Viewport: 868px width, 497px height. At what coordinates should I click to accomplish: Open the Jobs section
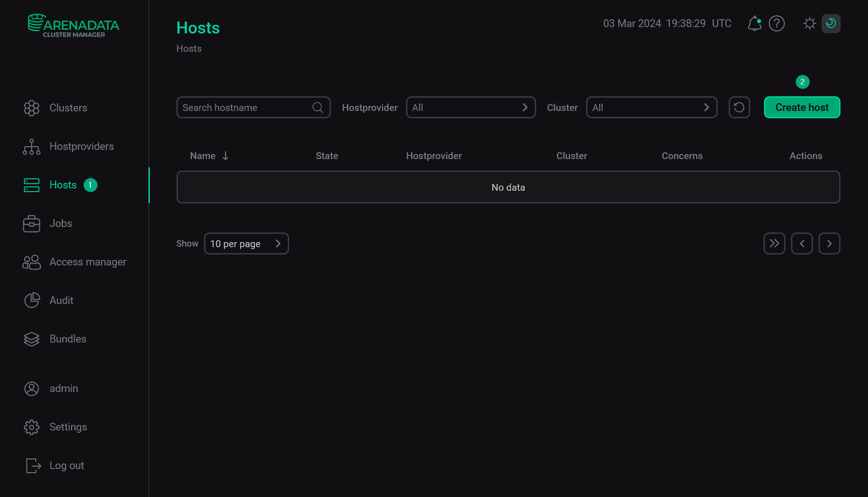(x=60, y=223)
